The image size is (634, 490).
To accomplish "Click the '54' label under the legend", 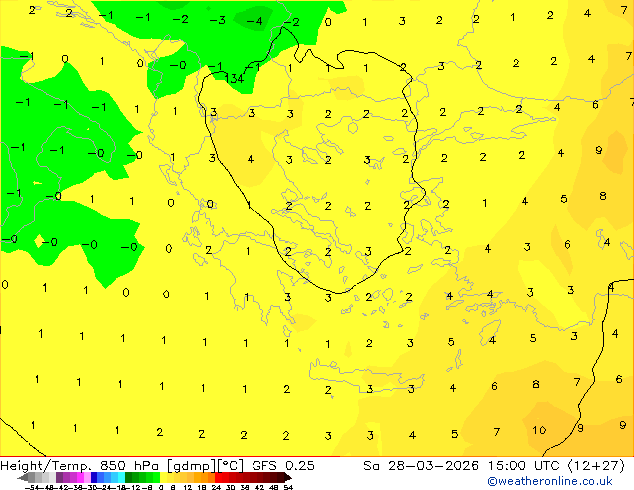I will click(x=288, y=487).
